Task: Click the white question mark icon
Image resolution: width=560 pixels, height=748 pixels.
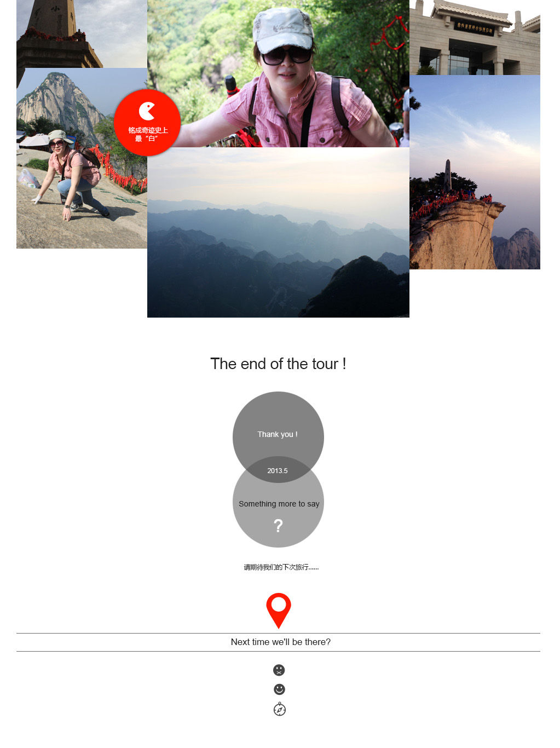Action: (x=278, y=526)
